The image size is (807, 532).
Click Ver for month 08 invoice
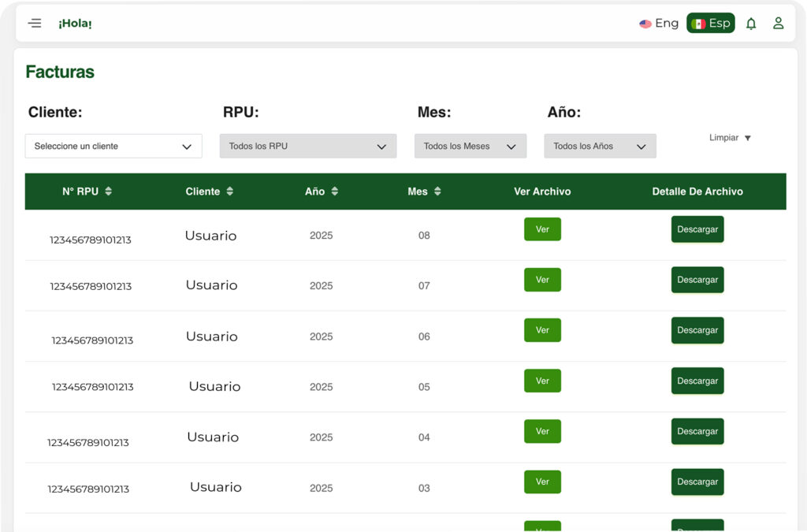point(542,229)
